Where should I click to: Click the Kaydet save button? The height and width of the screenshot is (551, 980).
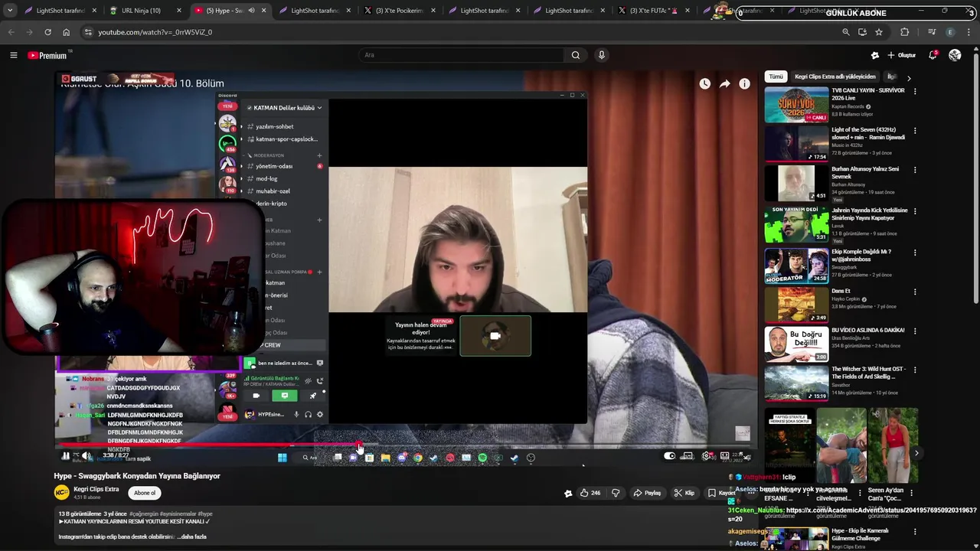point(721,493)
